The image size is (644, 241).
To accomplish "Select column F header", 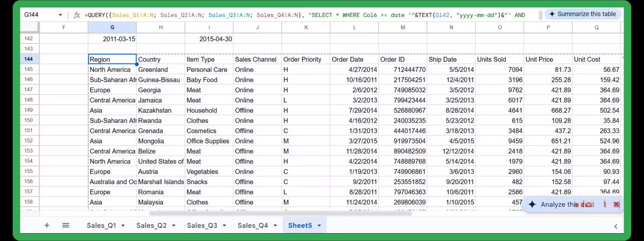I will pyautogui.click(x=64, y=27).
